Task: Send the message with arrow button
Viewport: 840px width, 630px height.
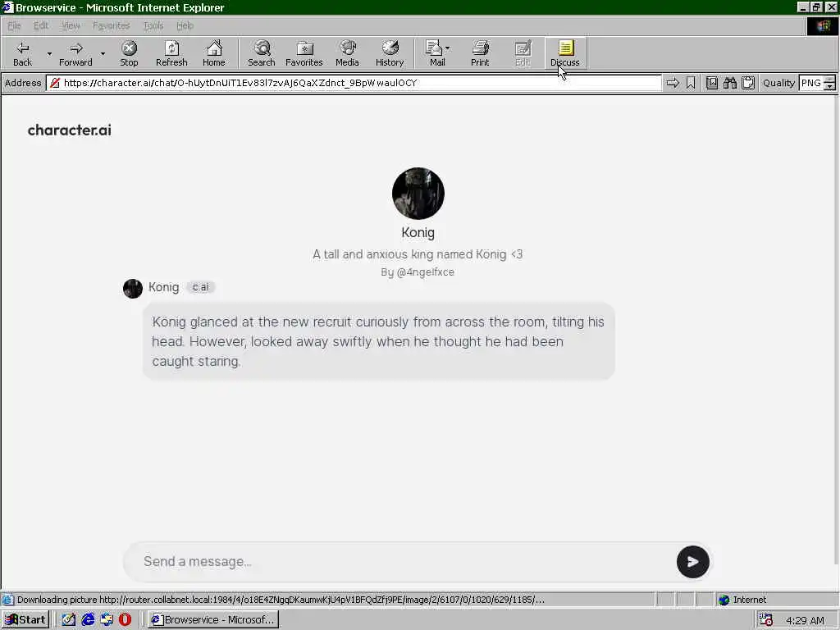Action: point(692,561)
